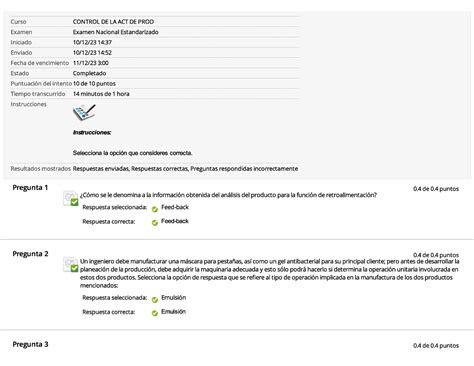Click Pregunta 1 score 0.4 de 0.4 puntos
The image size is (474, 366).
[436, 189]
